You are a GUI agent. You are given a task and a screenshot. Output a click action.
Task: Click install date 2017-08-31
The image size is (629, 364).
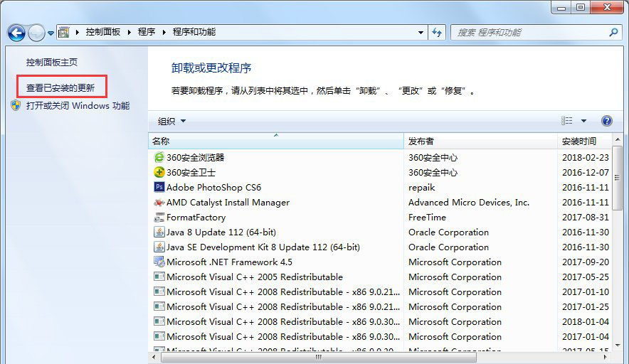click(x=586, y=218)
